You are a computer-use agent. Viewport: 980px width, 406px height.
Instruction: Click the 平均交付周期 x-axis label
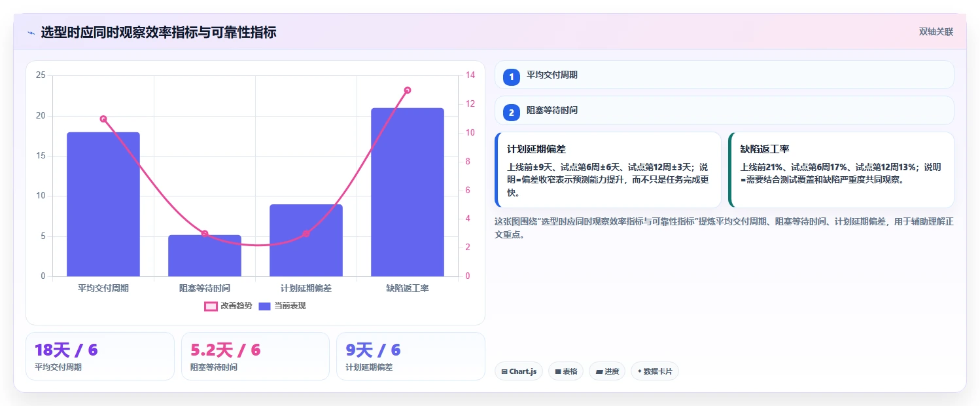pos(103,288)
